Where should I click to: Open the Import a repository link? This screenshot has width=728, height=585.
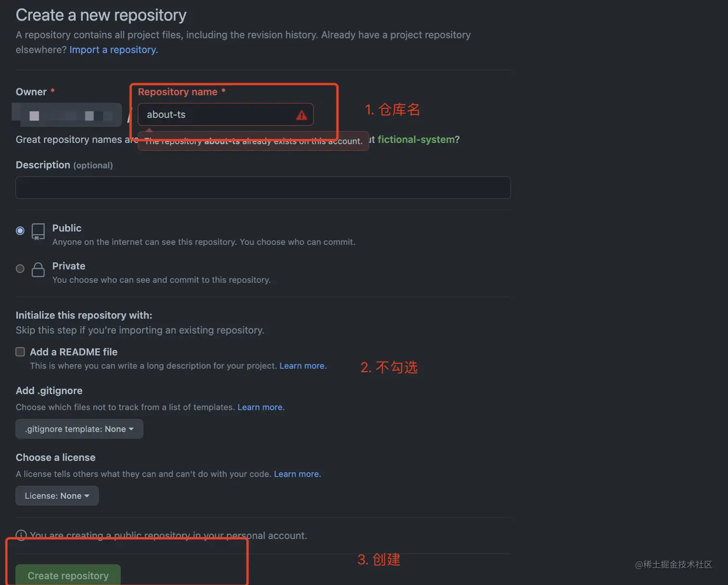point(114,50)
